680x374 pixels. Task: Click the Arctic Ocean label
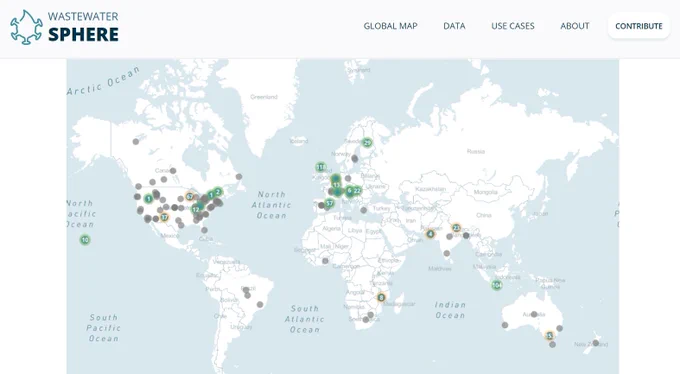click(104, 81)
